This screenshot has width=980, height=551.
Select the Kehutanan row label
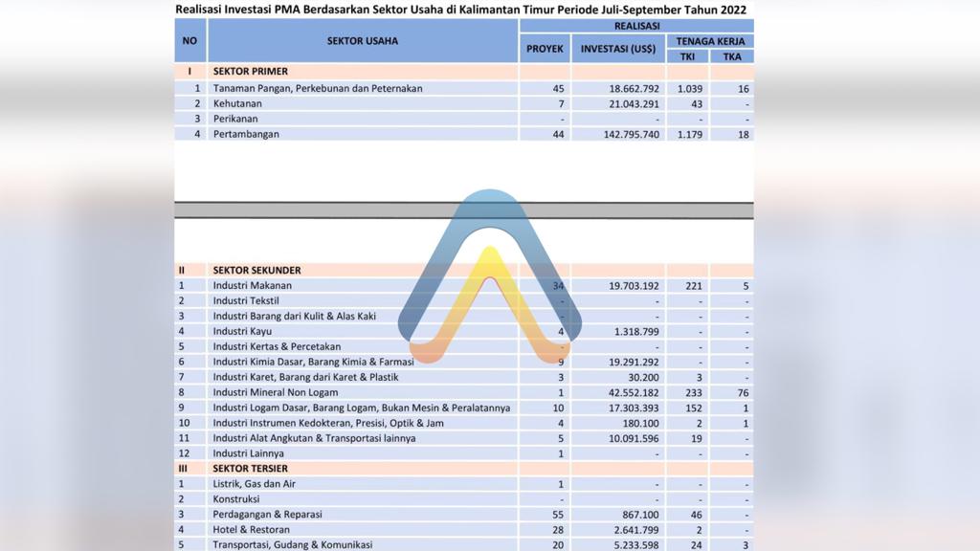coord(241,103)
